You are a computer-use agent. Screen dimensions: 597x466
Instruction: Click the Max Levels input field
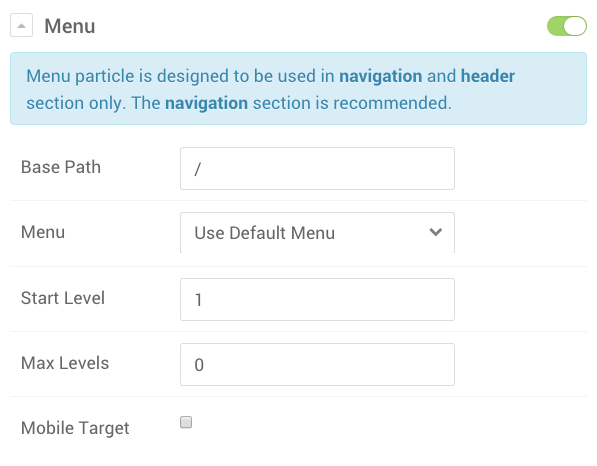click(317, 364)
